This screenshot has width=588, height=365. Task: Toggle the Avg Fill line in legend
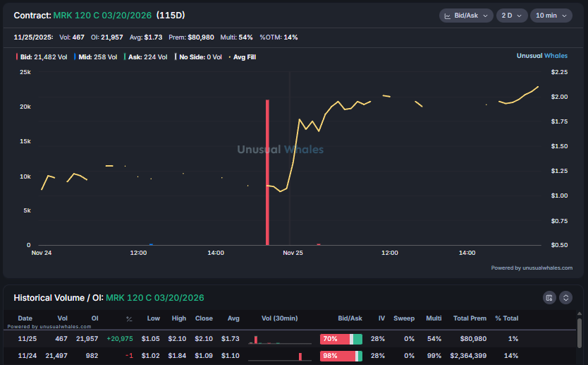click(x=242, y=57)
